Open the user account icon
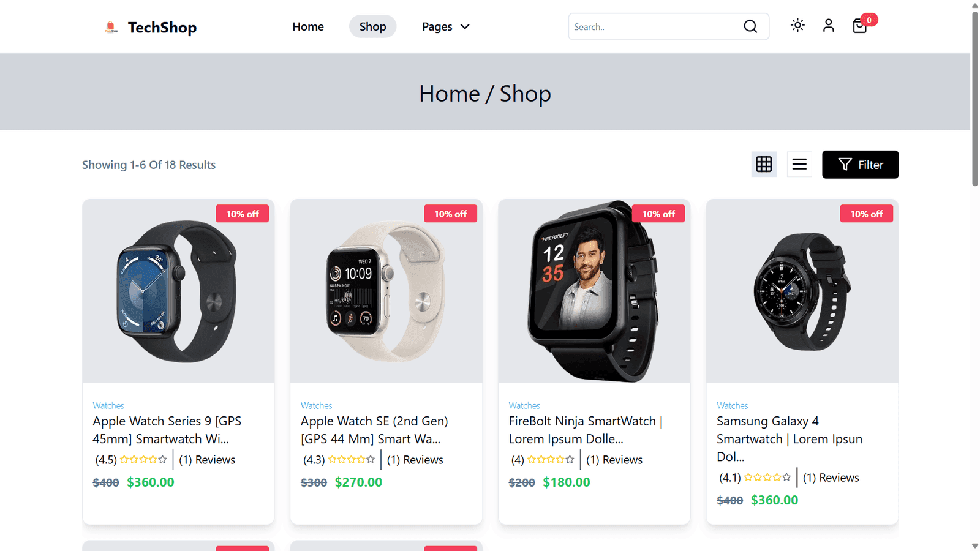 (829, 25)
